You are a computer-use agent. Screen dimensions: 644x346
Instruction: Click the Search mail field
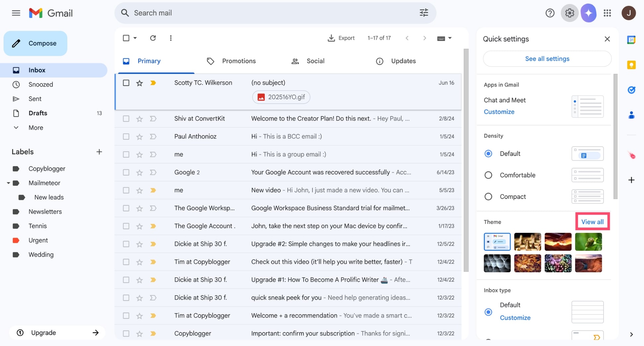pos(275,13)
